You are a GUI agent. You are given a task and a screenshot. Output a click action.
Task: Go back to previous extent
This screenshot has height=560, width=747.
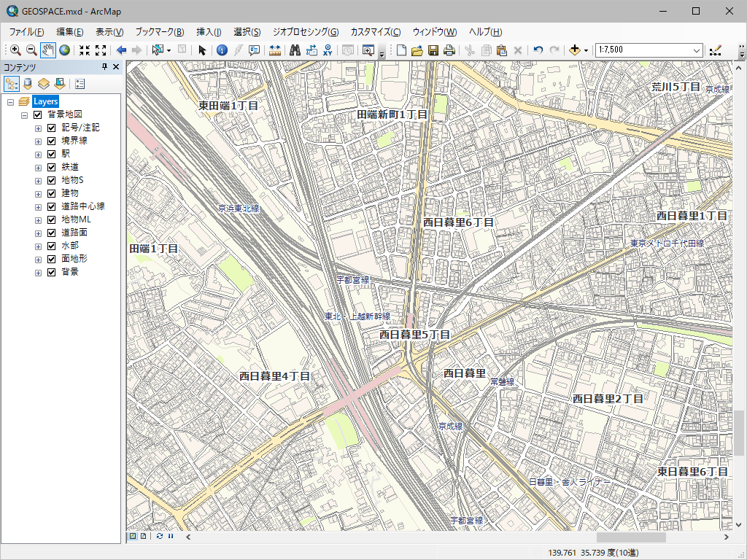(x=121, y=50)
